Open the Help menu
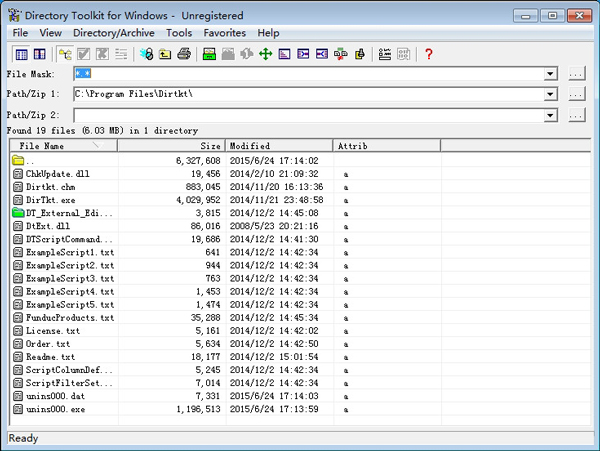This screenshot has height=451, width=600. pos(268,33)
